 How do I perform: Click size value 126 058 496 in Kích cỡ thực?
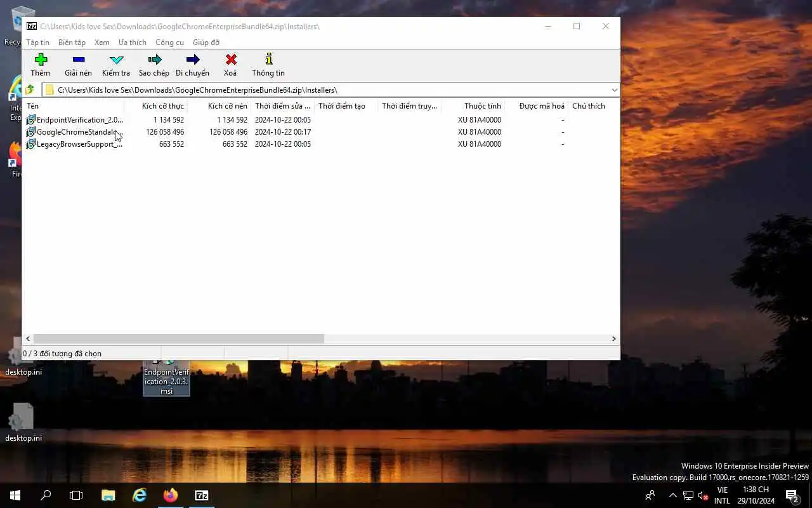pos(165,132)
